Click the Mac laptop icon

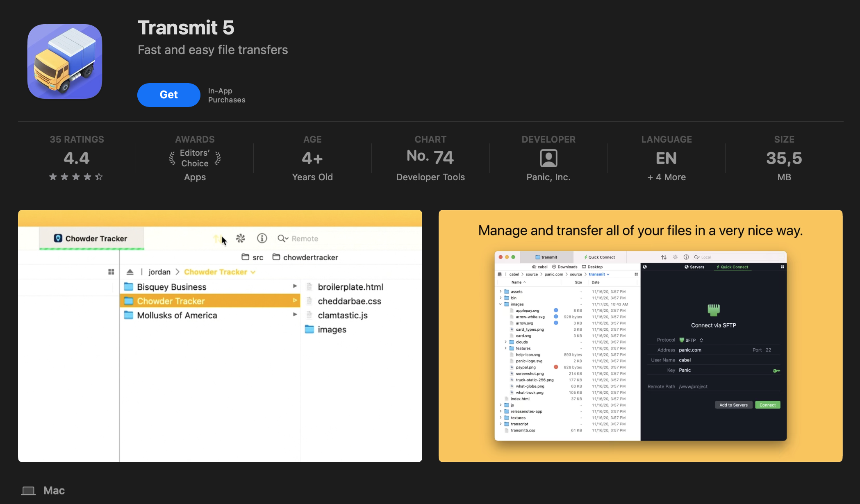28,491
